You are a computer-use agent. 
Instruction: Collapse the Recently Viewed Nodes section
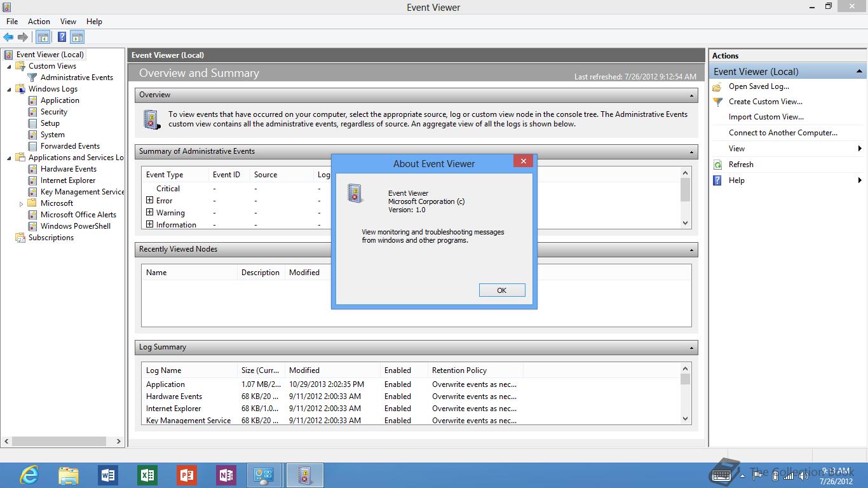click(x=691, y=250)
